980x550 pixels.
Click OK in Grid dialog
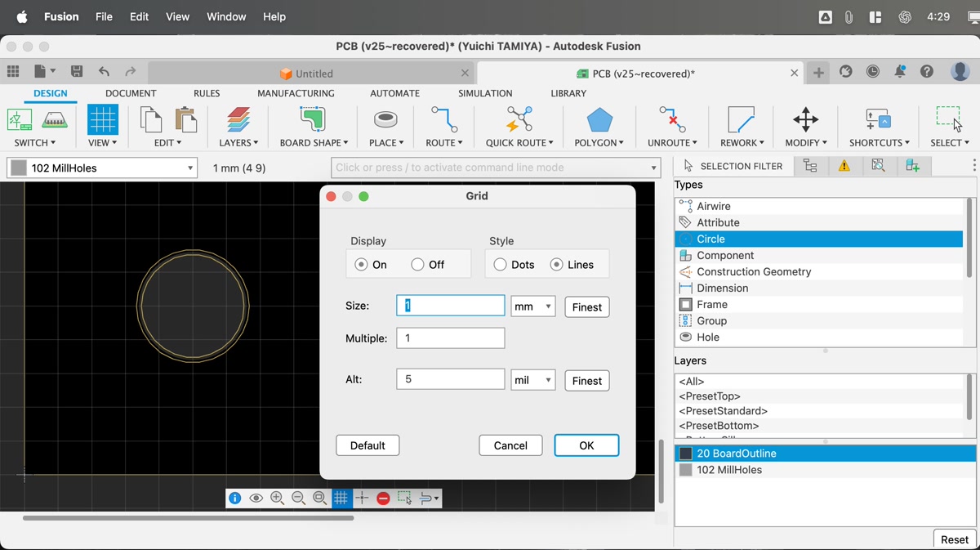(x=586, y=445)
